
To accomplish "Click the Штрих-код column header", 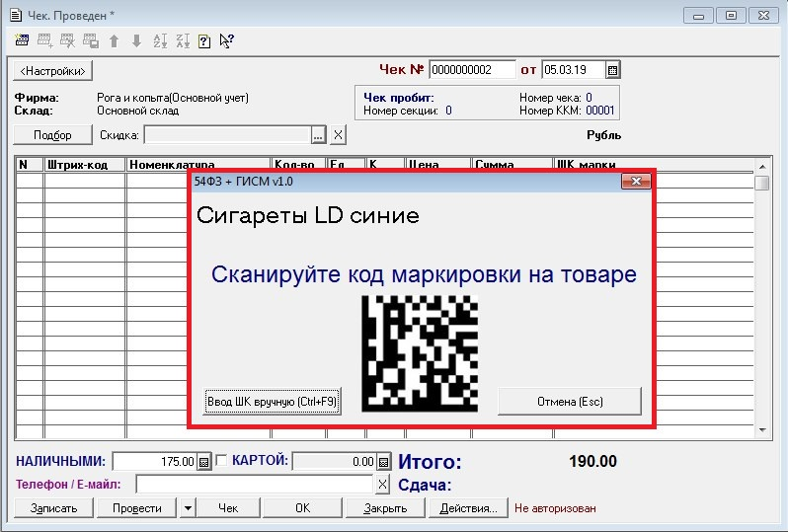I will [85, 165].
